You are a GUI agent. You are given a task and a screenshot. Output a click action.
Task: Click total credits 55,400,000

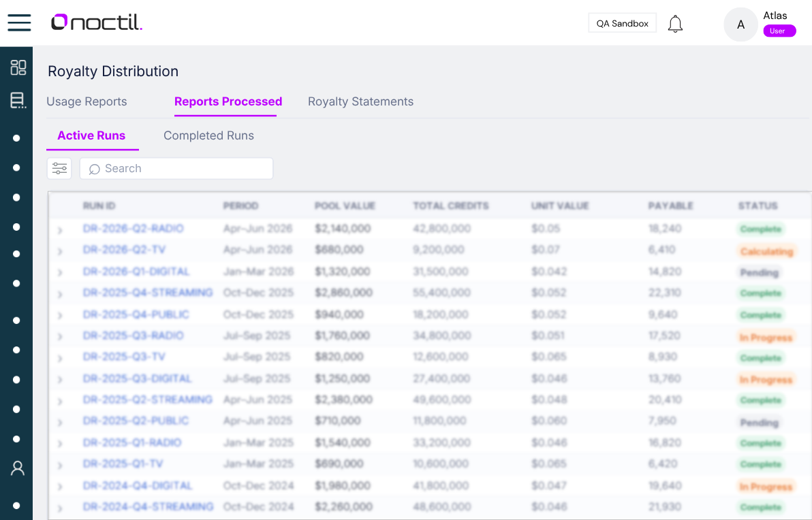(441, 293)
